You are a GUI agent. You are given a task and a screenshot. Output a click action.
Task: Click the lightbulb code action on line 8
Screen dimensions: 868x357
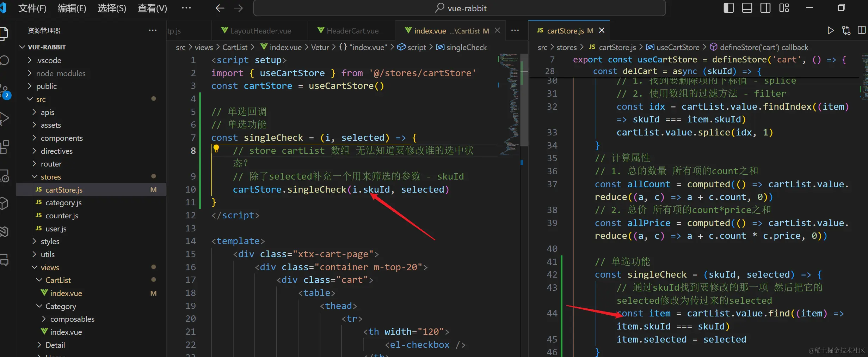216,149
